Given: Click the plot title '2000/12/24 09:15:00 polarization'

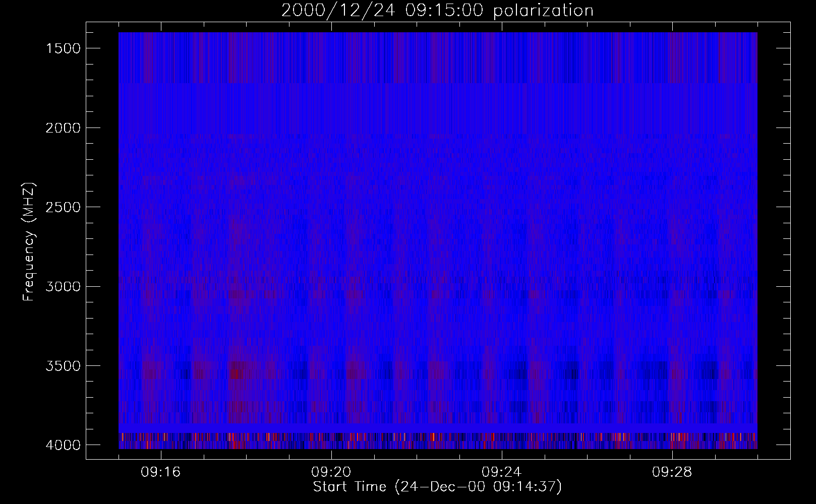Looking at the screenshot, I should pos(437,11).
